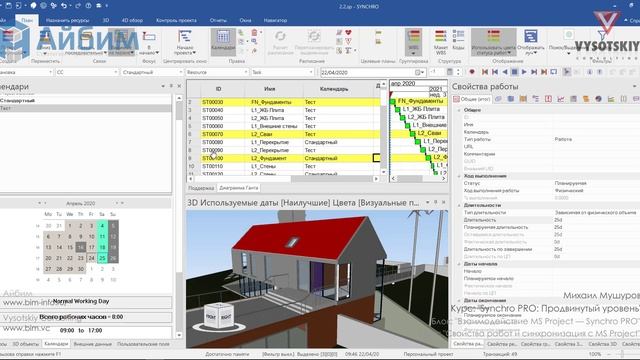
Task: Collapse the Ход выполнения section
Action: 459,176
